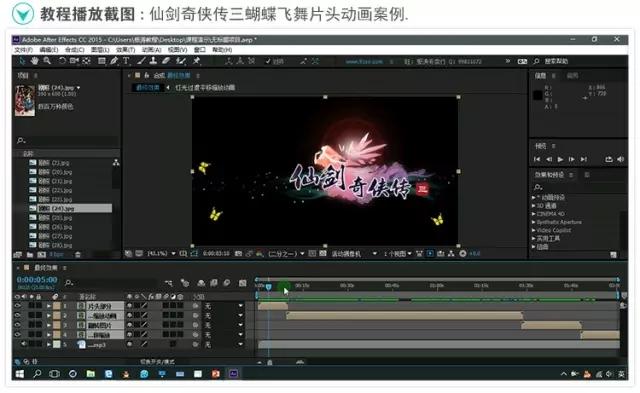The image size is (640, 393).
Task: Open the view layout (1个视图) dropdown
Action: click(397, 254)
